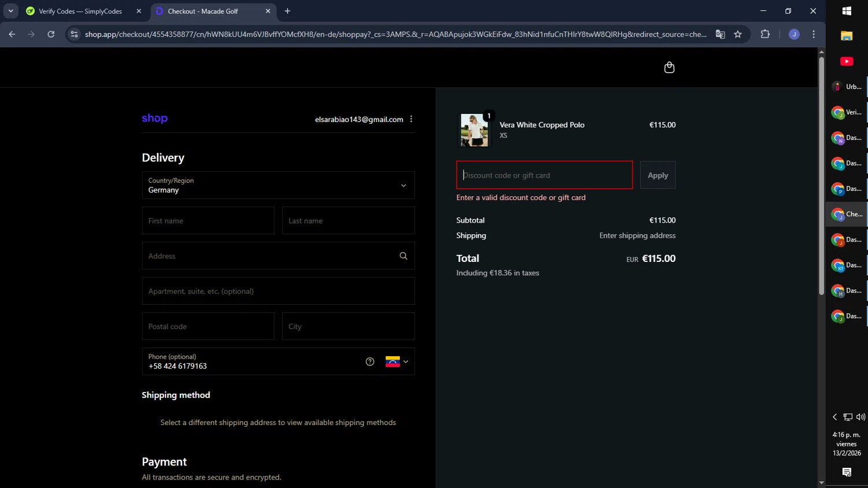
Task: Open volume control tray icon
Action: coord(860,417)
